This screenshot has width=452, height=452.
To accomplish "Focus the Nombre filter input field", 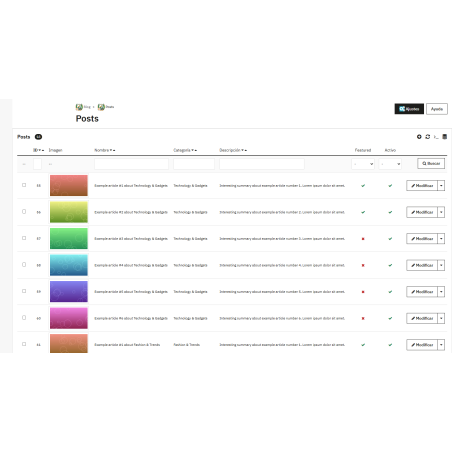I will (131, 164).
